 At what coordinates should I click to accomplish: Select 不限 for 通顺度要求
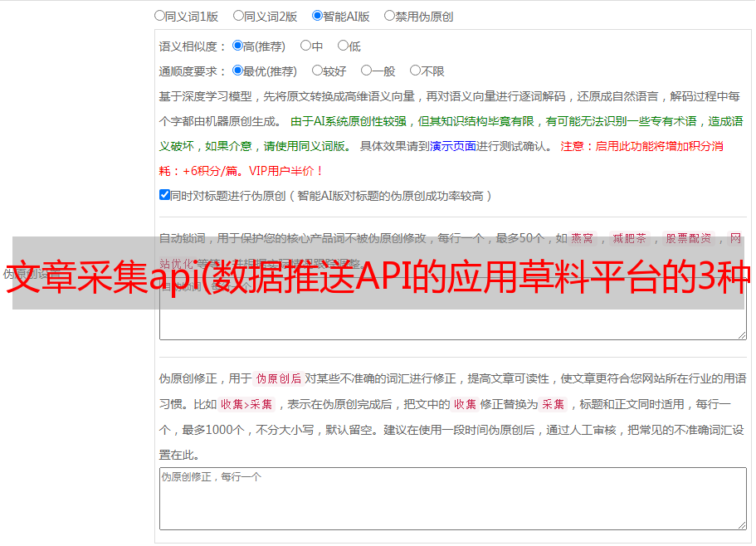(415, 71)
